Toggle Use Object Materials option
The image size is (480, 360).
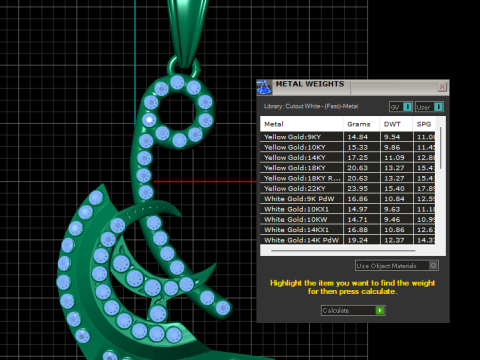(397, 266)
